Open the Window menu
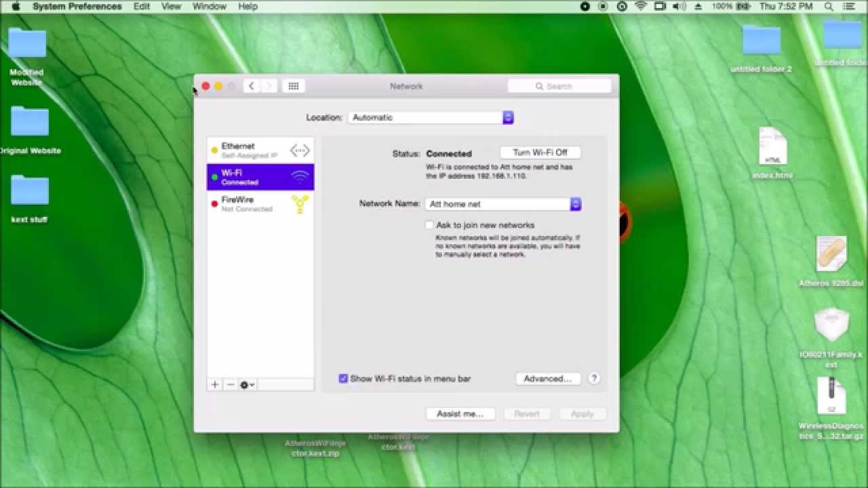The image size is (868, 488). [210, 6]
